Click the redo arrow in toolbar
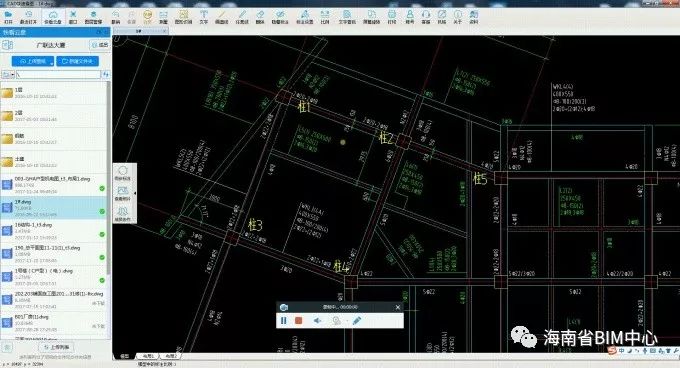The width and height of the screenshot is (680, 368). [132, 17]
